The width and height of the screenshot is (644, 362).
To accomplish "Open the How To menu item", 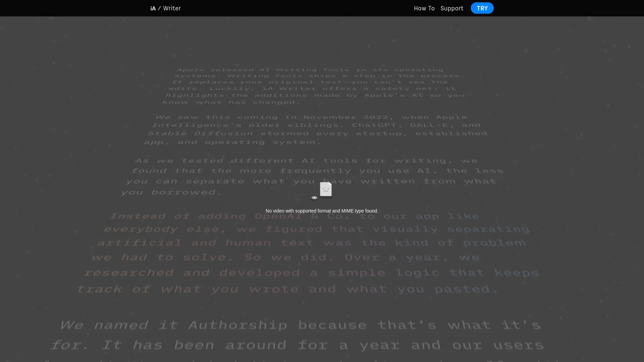I will (x=424, y=8).
